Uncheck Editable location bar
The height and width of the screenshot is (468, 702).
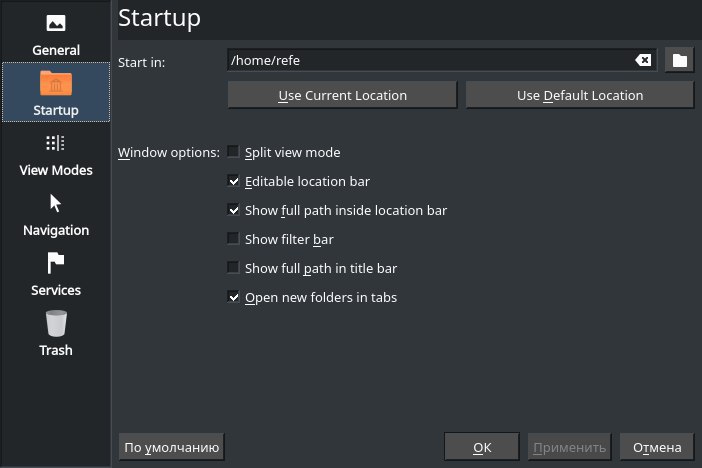(x=233, y=180)
